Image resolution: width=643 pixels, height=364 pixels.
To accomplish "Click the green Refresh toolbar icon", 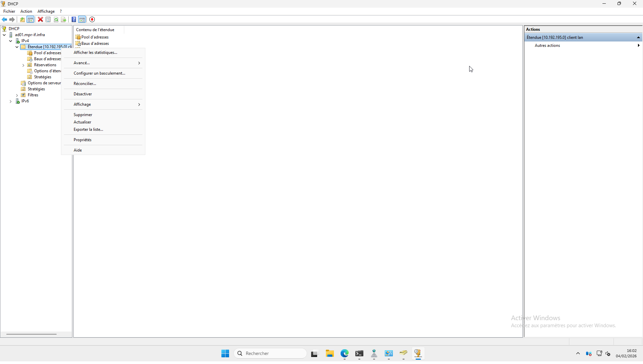I will (56, 19).
